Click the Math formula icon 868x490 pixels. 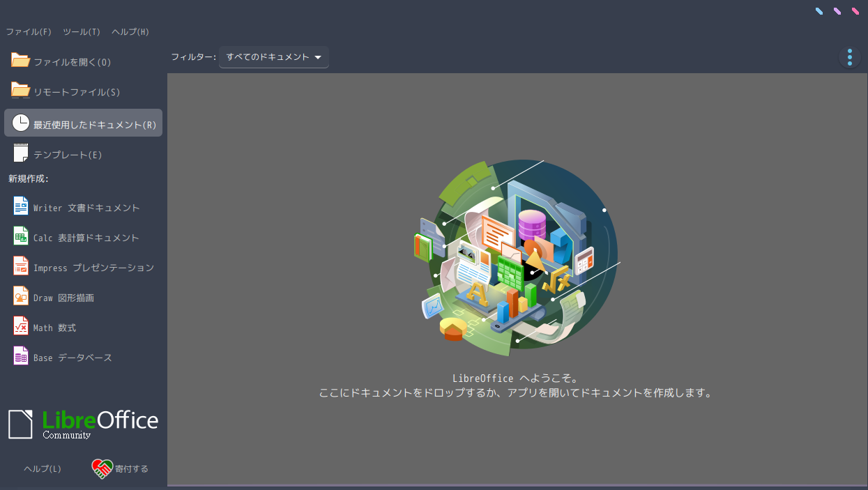point(21,327)
